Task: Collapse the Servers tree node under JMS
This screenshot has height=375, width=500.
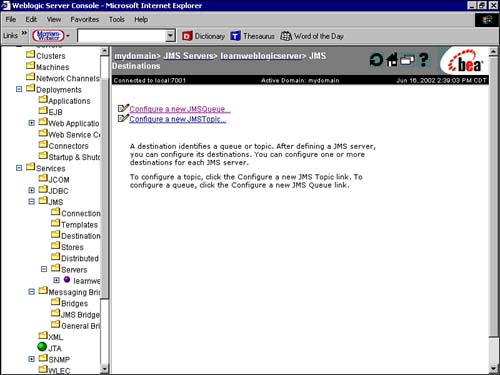Action: (44, 269)
